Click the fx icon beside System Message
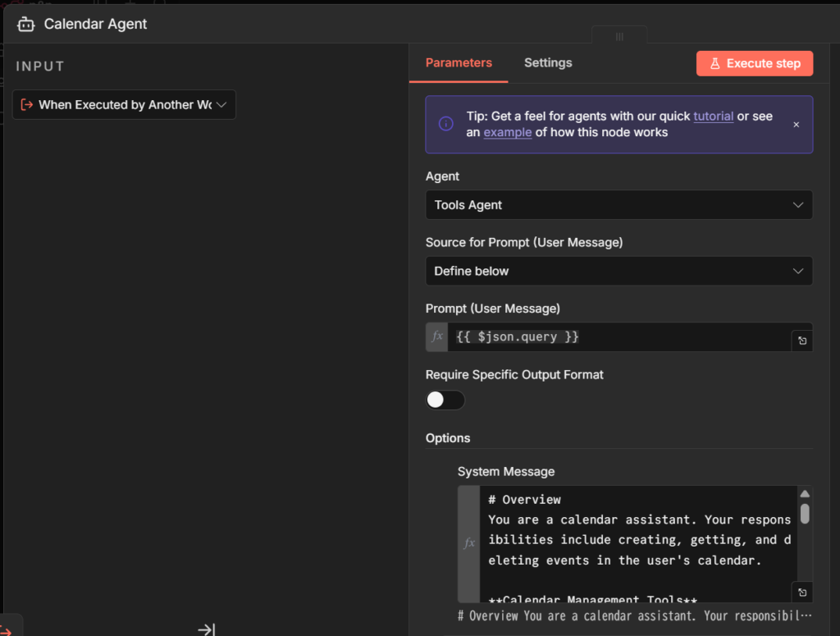The image size is (840, 636). point(469,543)
